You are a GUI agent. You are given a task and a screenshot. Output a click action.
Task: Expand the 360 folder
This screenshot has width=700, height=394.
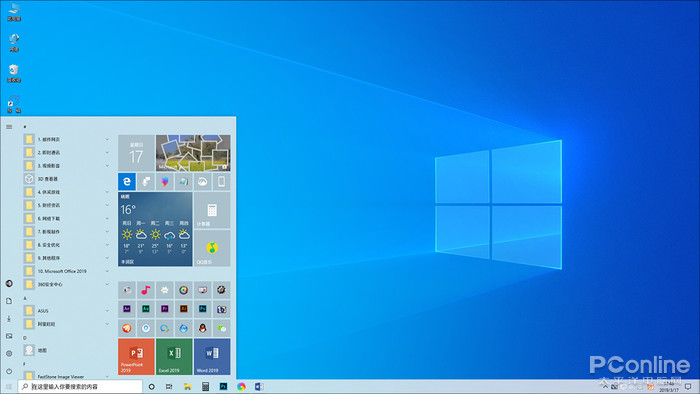(67, 284)
